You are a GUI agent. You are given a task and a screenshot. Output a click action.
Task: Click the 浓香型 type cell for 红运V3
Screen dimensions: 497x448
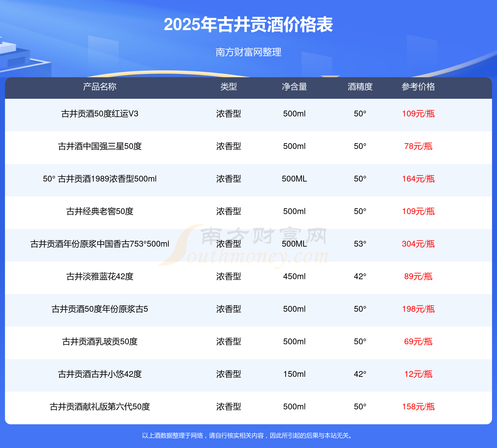tap(229, 114)
